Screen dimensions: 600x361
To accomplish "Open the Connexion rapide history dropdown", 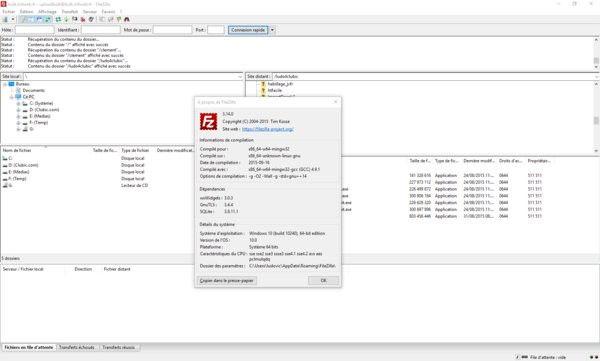I will [x=272, y=30].
